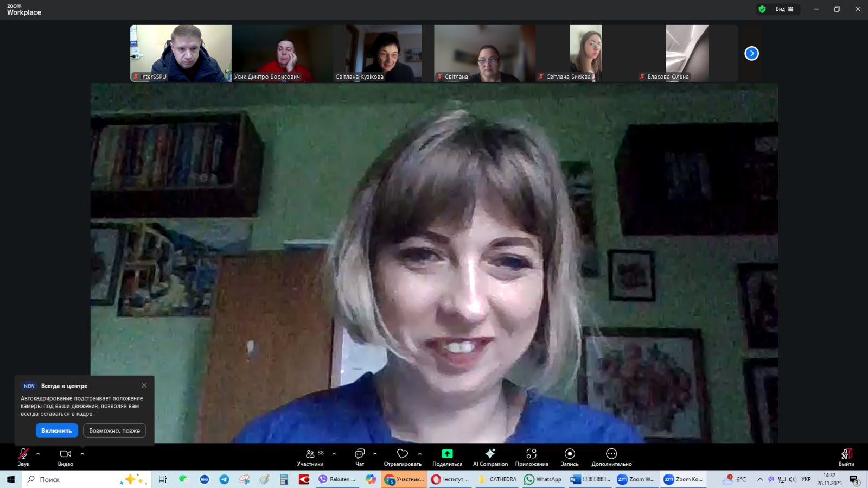
Task: Dismiss the auto-framing popup
Action: pos(144,385)
